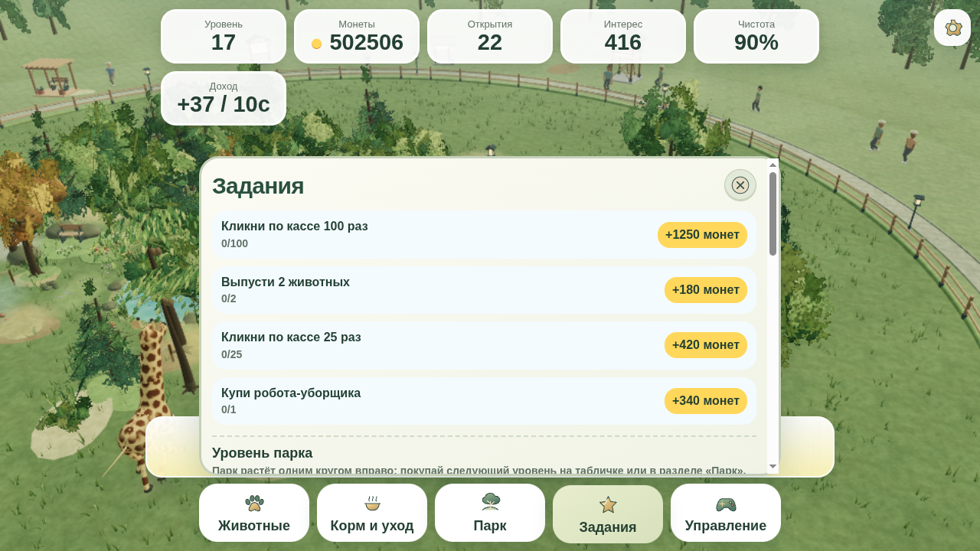Claim the +340 монет reward
This screenshot has width=980, height=551.
[x=706, y=401]
